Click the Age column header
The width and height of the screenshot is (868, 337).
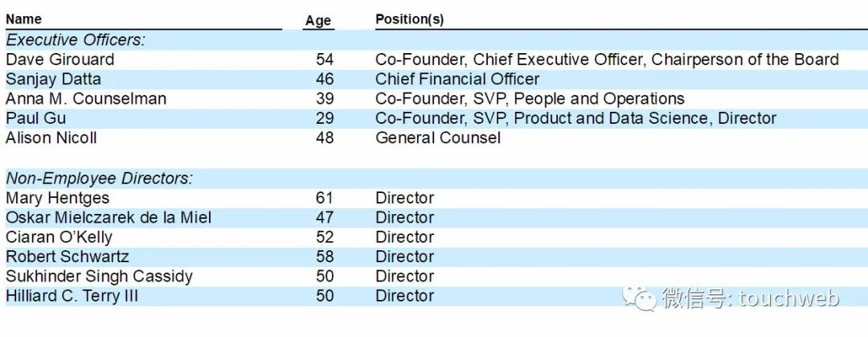click(318, 21)
